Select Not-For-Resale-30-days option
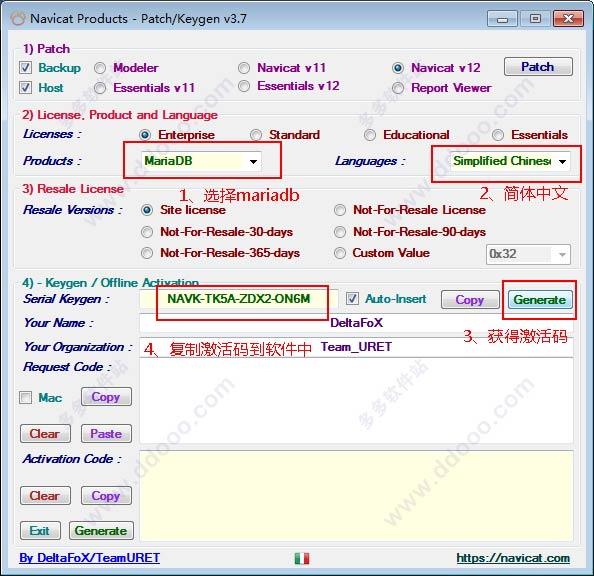Image resolution: width=594 pixels, height=576 pixels. point(147,232)
